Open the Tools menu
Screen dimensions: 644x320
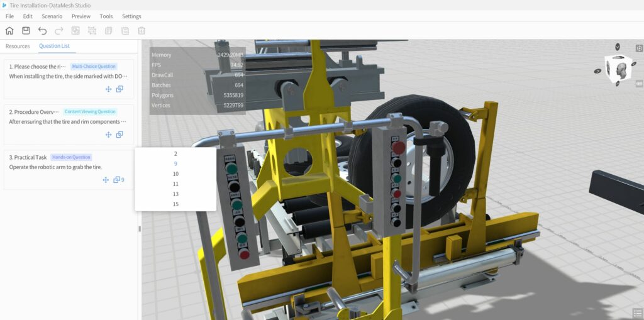(106, 16)
